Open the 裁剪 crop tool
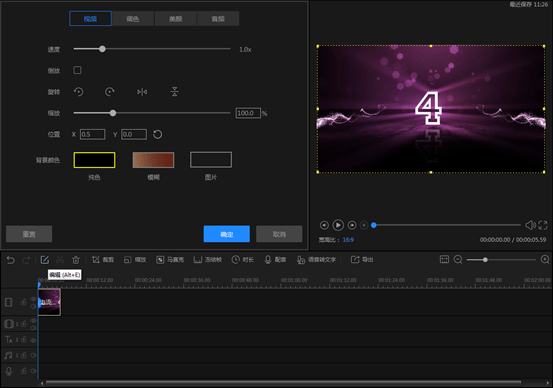This screenshot has height=388, width=553. coord(103,260)
